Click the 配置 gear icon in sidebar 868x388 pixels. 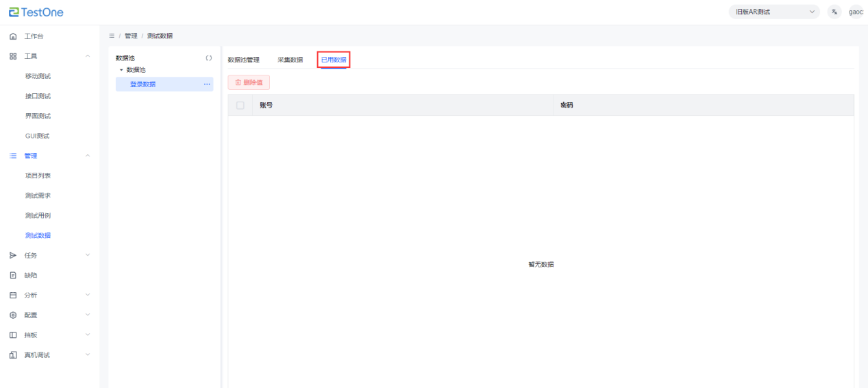13,315
